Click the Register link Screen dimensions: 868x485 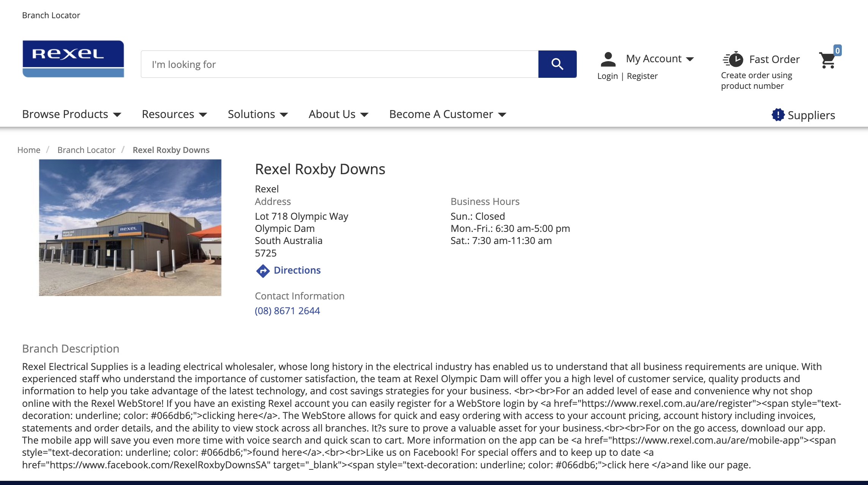[x=642, y=76]
